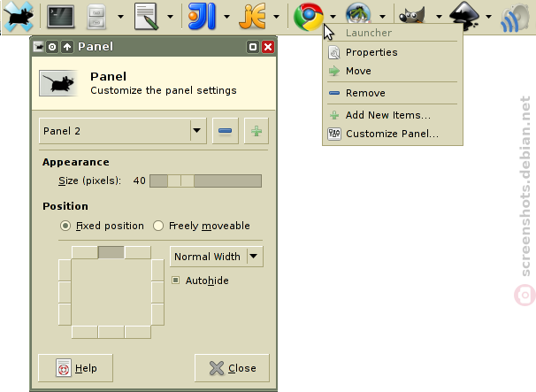The width and height of the screenshot is (536, 392).
Task: Expand the JI launcher menu arrow
Action: (x=226, y=16)
